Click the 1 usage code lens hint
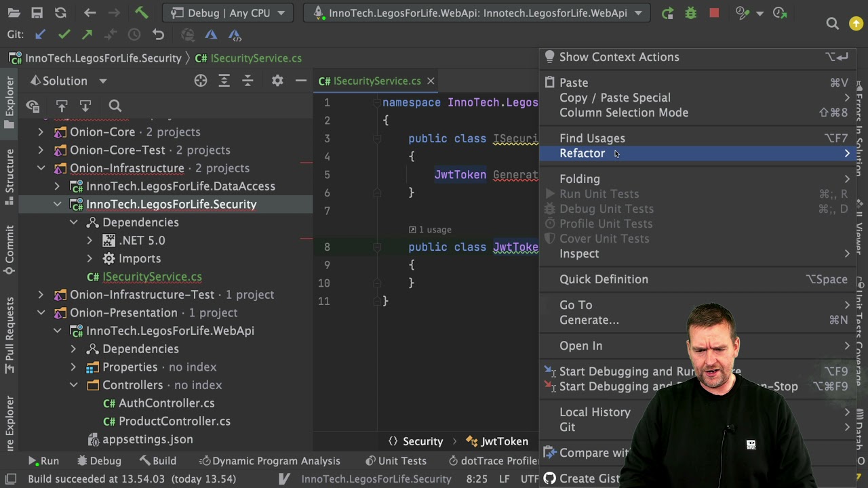Image resolution: width=868 pixels, height=488 pixels. coord(430,230)
